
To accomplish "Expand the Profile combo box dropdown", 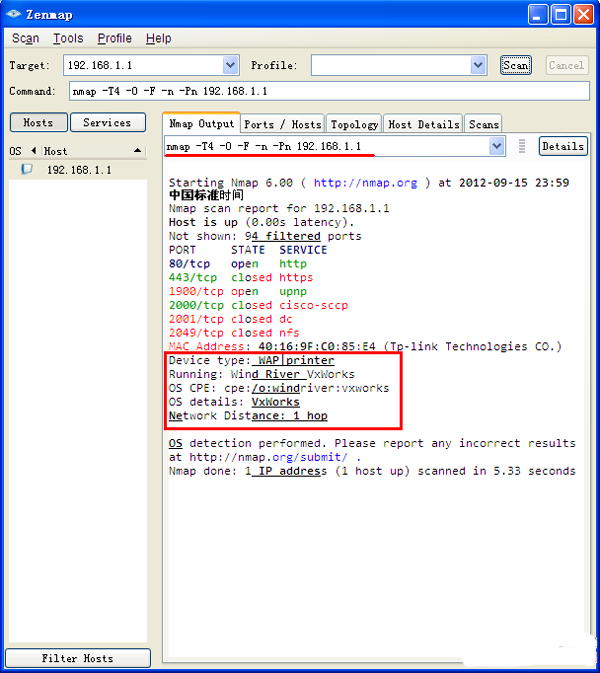I will [x=478, y=65].
